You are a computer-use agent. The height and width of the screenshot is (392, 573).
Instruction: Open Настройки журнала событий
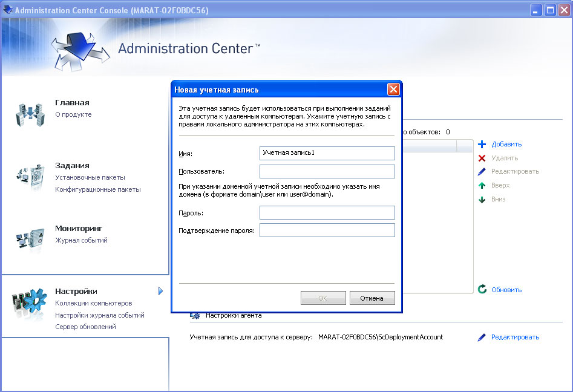pos(100,315)
